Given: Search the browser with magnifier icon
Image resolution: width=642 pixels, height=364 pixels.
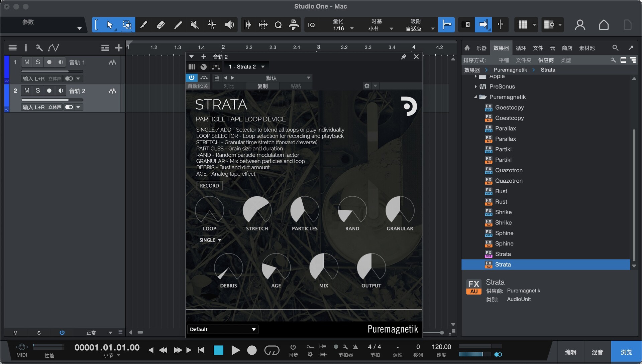Looking at the screenshot, I should point(615,48).
